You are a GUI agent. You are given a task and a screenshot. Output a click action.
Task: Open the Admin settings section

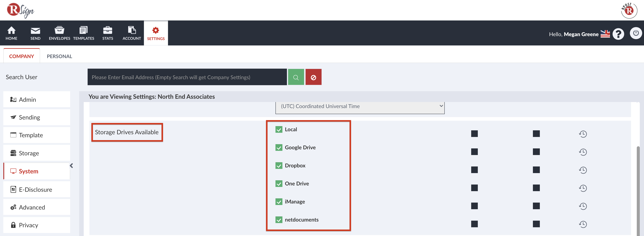coord(37,99)
